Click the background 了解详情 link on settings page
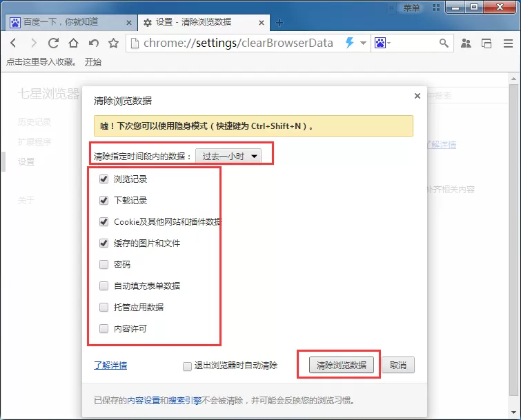The height and width of the screenshot is (420, 521). (441, 145)
